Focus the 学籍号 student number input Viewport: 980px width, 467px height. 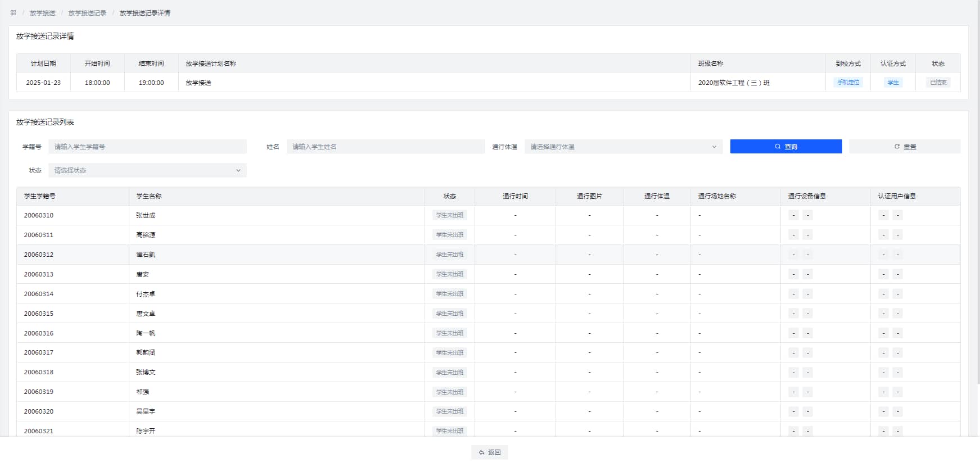click(x=147, y=147)
